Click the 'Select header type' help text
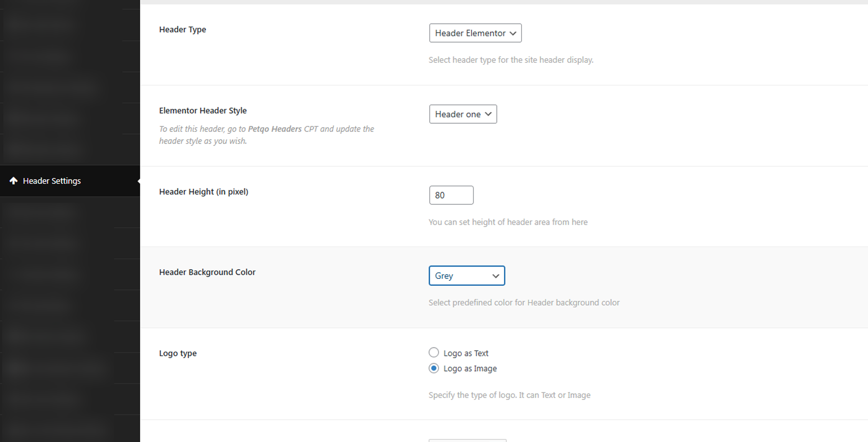This screenshot has width=868, height=442. tap(511, 60)
